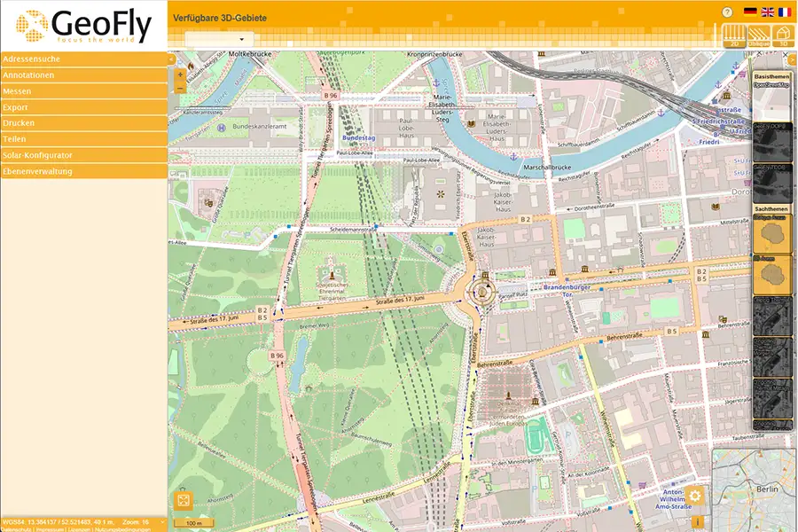Switch language with the French flag
This screenshot has width=798, height=532.
tap(784, 12)
